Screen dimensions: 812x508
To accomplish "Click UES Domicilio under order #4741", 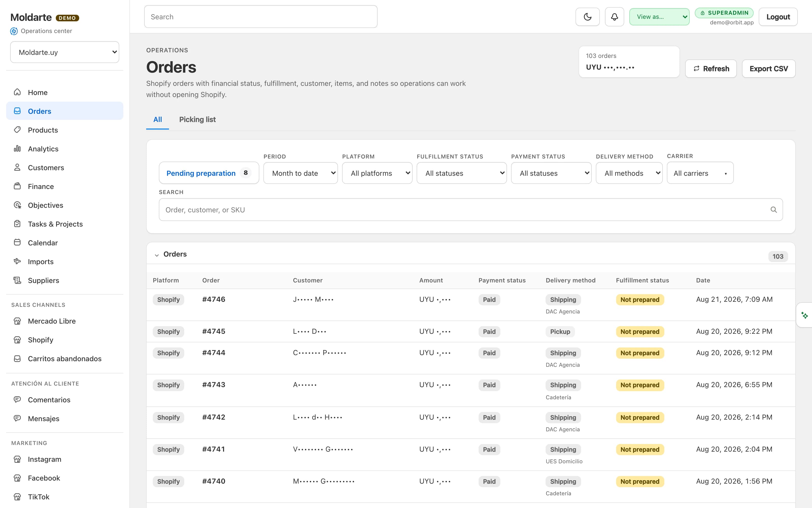I will pyautogui.click(x=564, y=461).
